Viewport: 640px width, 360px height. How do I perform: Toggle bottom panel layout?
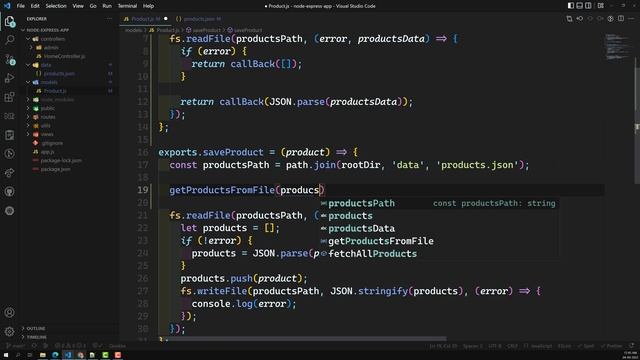pos(579,6)
